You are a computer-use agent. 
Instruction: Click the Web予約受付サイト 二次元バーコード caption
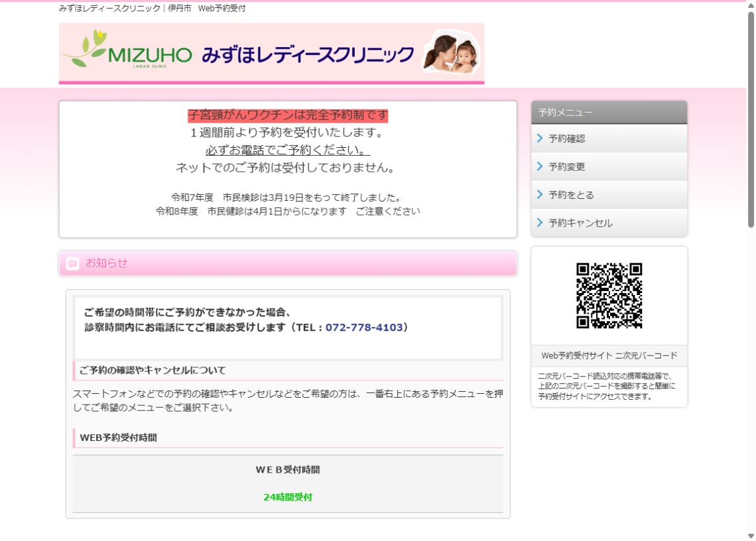tap(609, 356)
